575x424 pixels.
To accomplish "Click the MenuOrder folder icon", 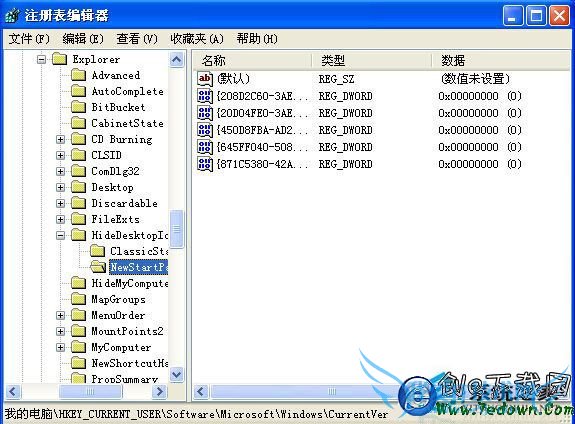I will (78, 315).
